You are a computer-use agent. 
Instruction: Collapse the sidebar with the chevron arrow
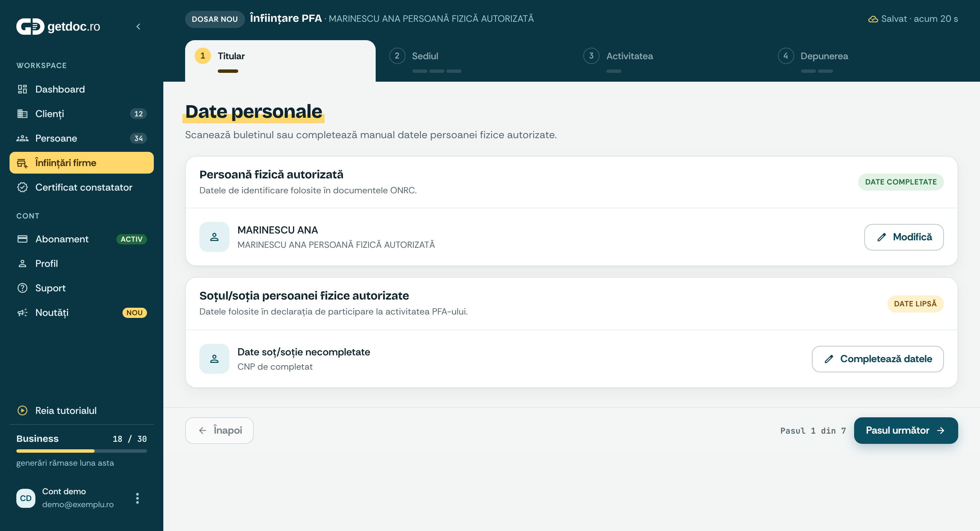(138, 26)
